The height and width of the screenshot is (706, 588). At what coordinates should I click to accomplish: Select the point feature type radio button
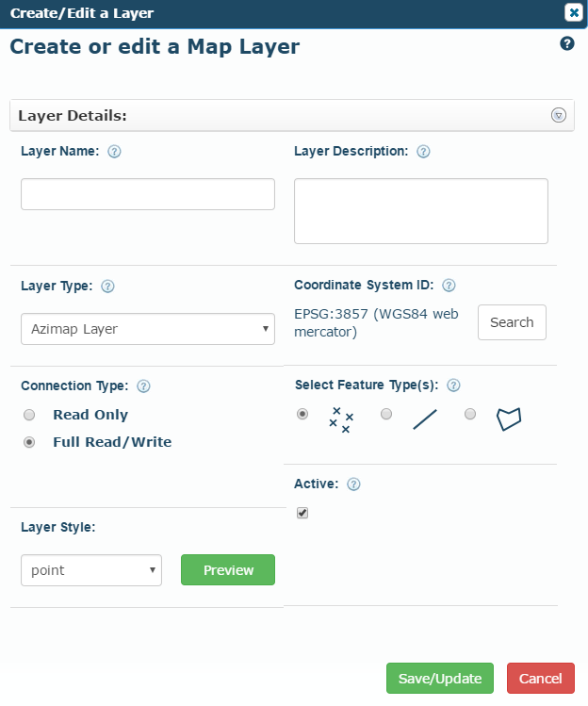pyautogui.click(x=302, y=414)
